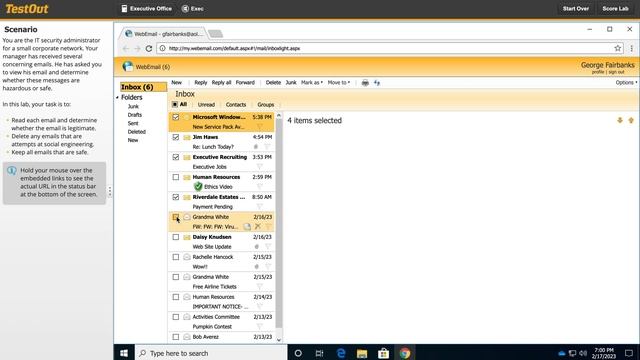
Task: Open the notification center icon
Action: tap(629, 353)
